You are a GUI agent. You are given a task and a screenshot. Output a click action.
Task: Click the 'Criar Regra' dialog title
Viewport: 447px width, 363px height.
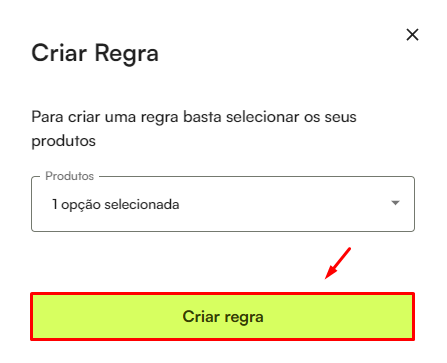pos(95,53)
